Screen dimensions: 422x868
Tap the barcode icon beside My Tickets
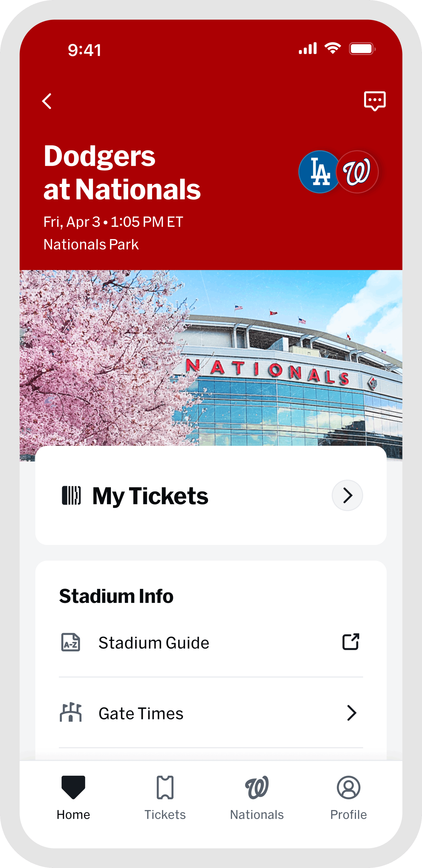[71, 495]
